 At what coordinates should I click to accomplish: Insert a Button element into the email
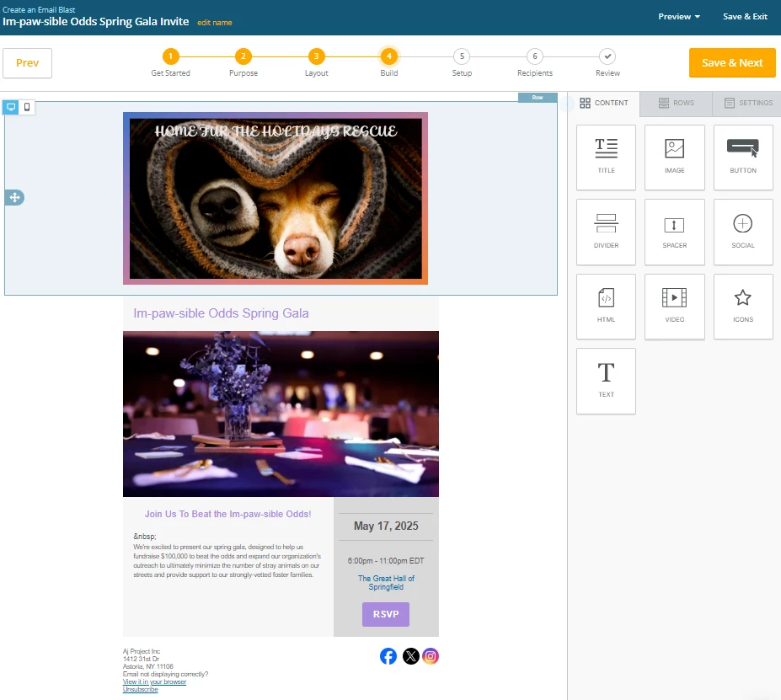coord(742,157)
